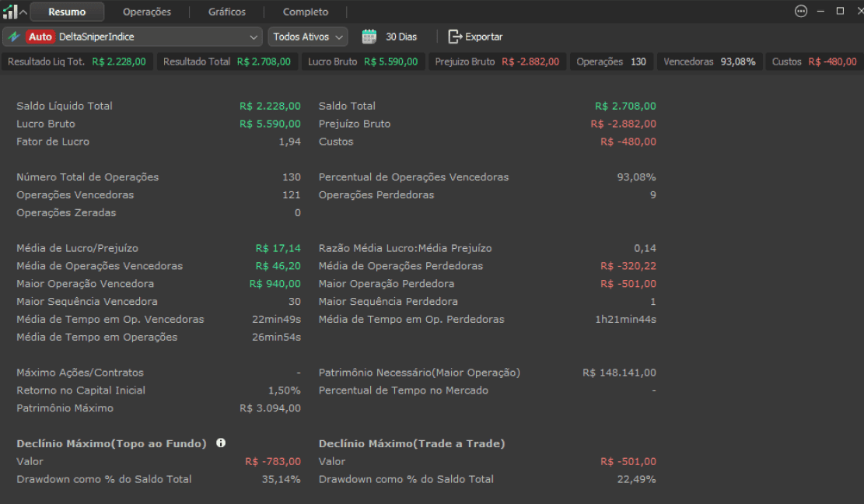864x504 pixels.
Task: Click the performance report chart logo icon
Action: (9, 12)
